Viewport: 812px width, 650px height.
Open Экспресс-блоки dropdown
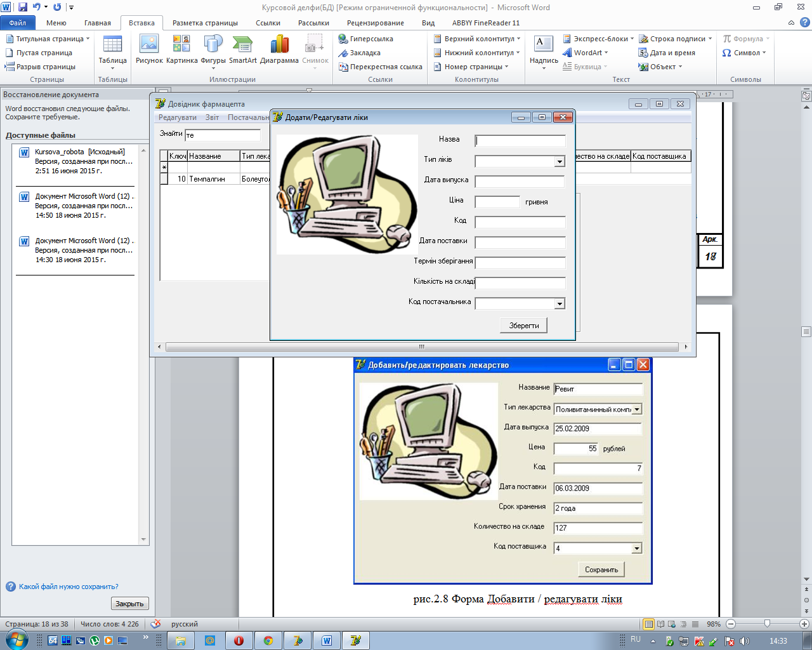tap(632, 39)
